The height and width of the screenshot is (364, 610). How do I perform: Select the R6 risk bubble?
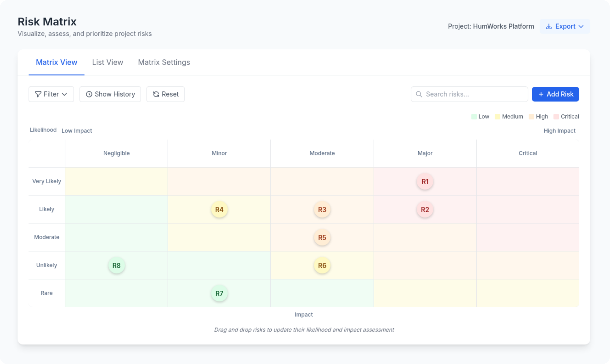click(x=322, y=265)
